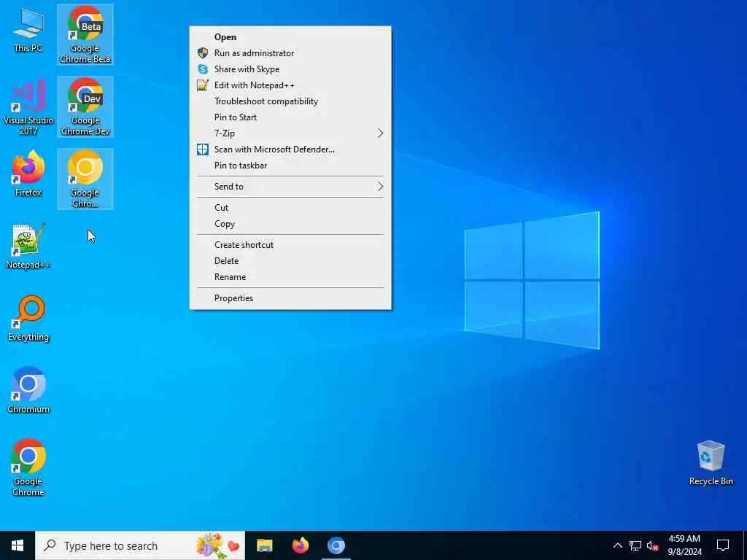The height and width of the screenshot is (560, 747).
Task: Select the Chromium desktop shortcut
Action: coord(28,391)
